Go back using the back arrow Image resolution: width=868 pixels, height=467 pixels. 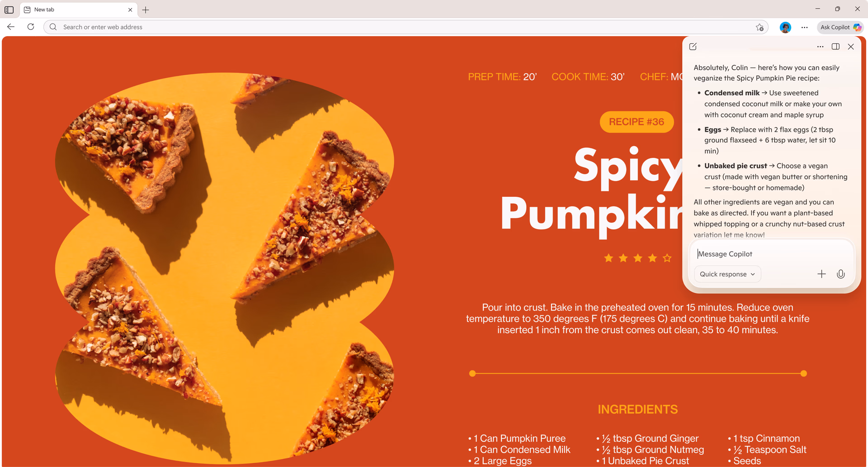[11, 27]
